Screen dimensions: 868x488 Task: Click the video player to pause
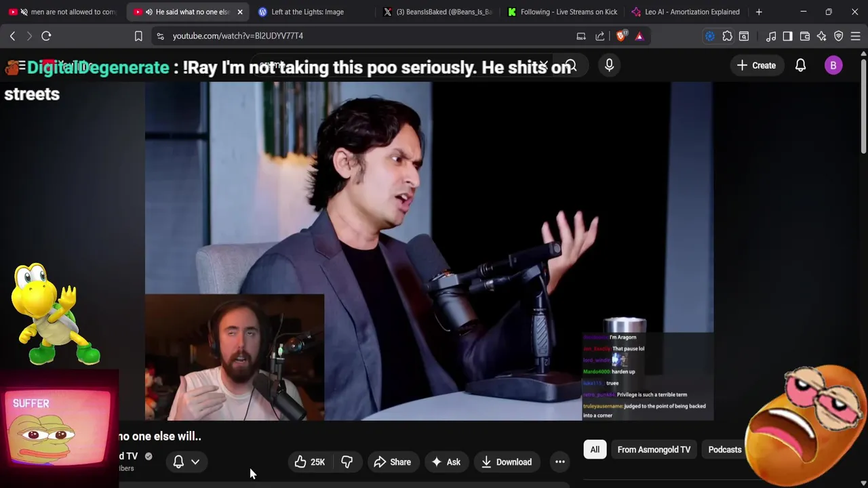point(429,251)
